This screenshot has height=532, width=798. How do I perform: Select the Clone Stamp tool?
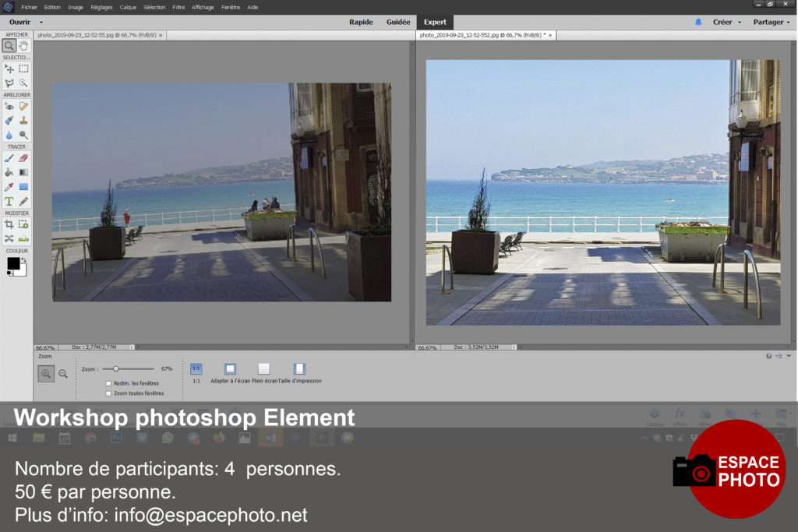click(23, 121)
